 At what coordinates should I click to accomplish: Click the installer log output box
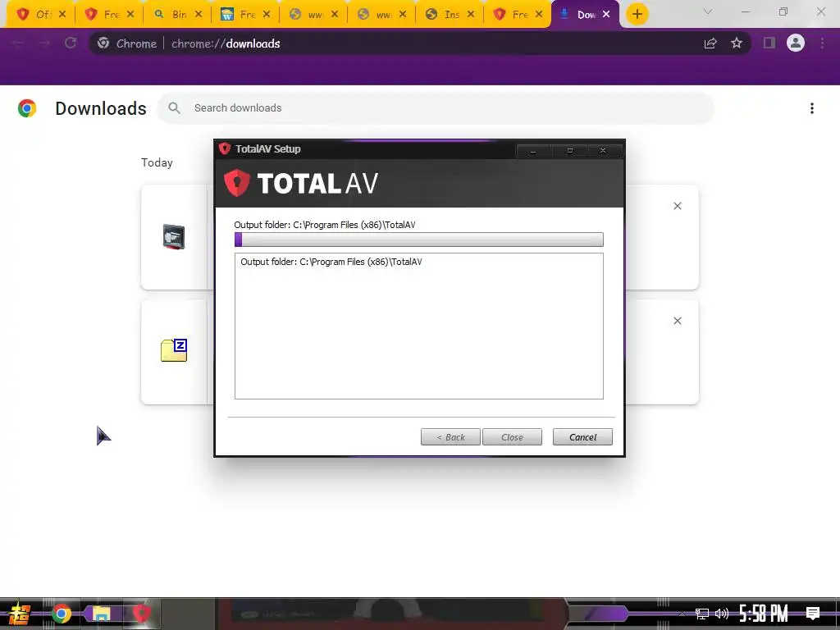click(419, 326)
